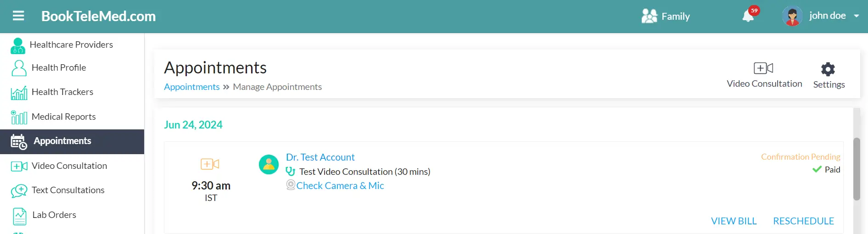Click the appointments list vertical scrollbar
This screenshot has height=234, width=868.
coord(857,169)
